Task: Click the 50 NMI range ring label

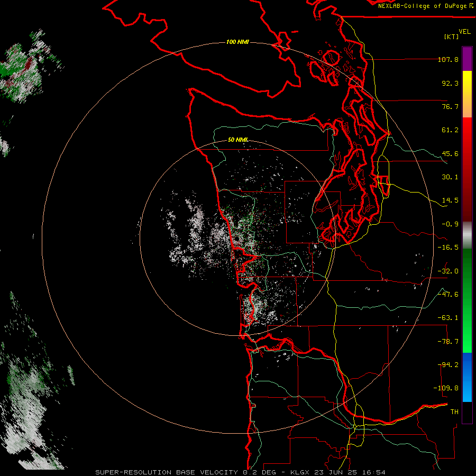Action: [x=237, y=140]
